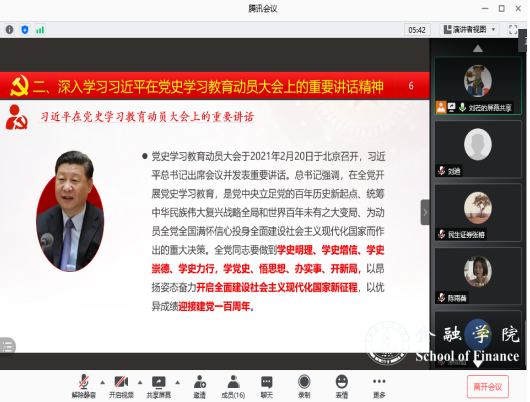Image resolution: width=530 pixels, height=402 pixels.
Task: Open the chat panel icon
Action: click(267, 386)
